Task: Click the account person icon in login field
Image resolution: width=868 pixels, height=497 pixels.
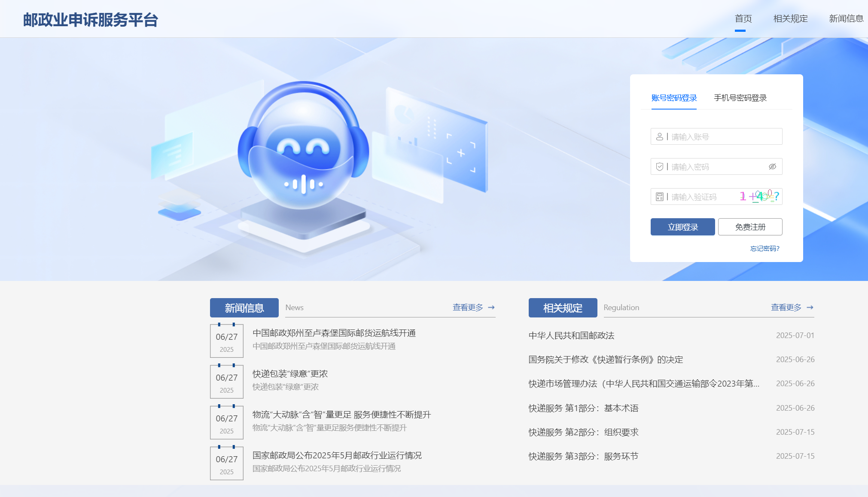Action: (660, 136)
